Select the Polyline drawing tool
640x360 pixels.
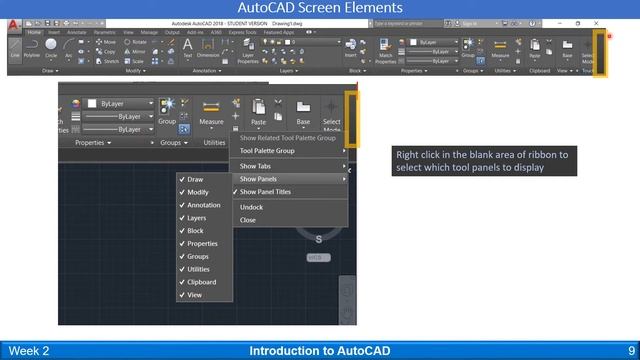tap(31, 49)
